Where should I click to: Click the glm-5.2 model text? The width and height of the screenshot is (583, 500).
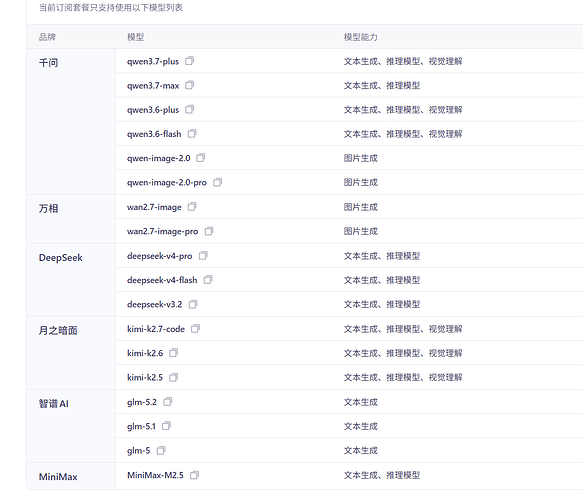pos(142,402)
